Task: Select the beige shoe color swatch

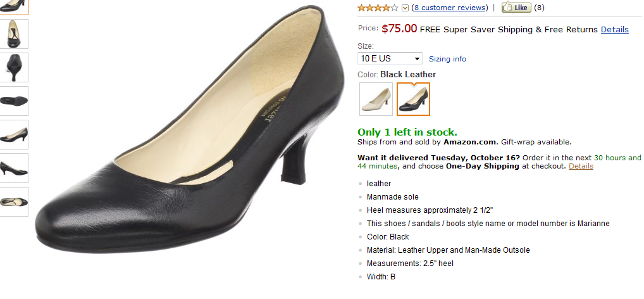Action: [376, 99]
